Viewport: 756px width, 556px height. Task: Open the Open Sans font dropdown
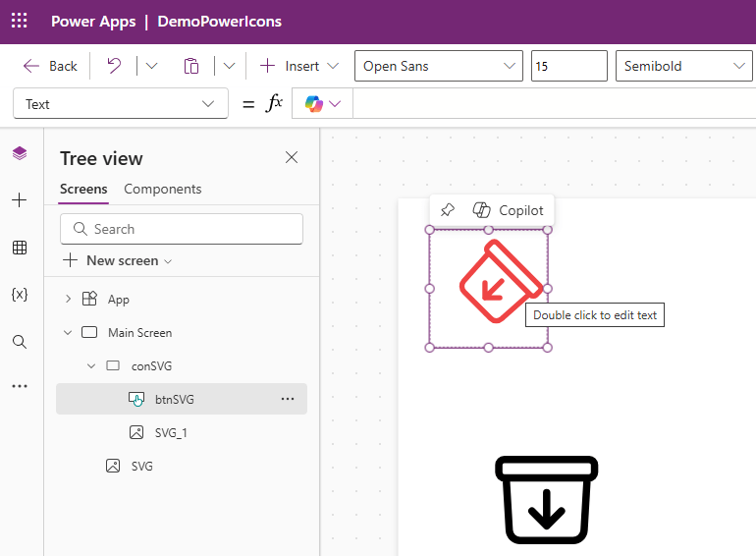coord(439,66)
